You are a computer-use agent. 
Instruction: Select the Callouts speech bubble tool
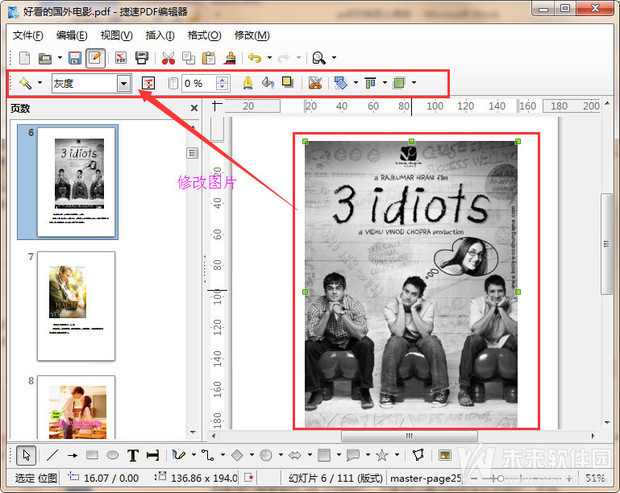tap(353, 455)
